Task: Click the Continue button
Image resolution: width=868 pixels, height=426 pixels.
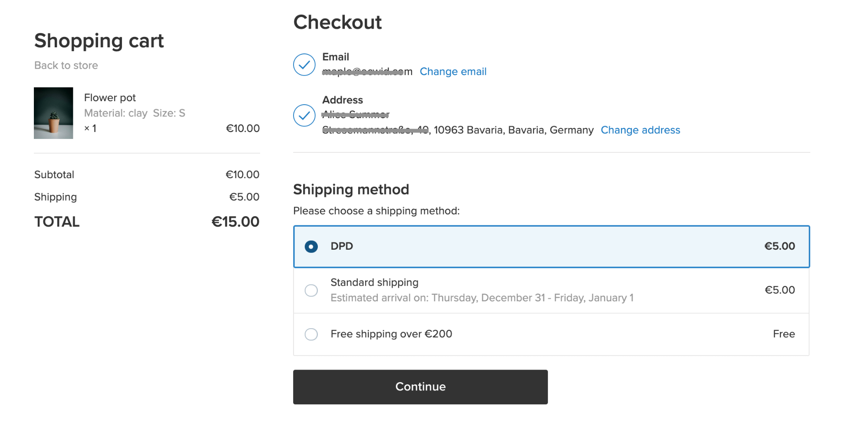Action: [x=420, y=387]
